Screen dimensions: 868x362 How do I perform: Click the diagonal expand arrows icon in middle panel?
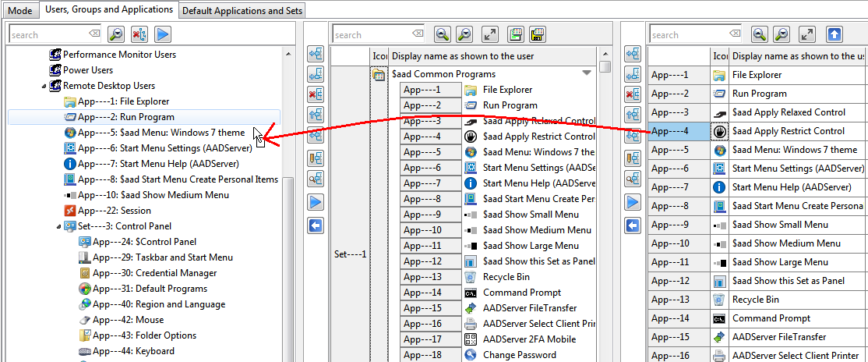click(x=489, y=34)
